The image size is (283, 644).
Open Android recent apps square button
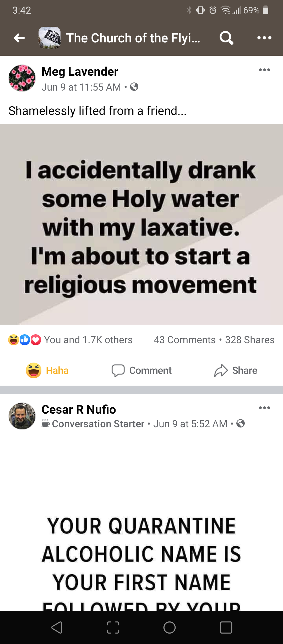[x=226, y=628]
